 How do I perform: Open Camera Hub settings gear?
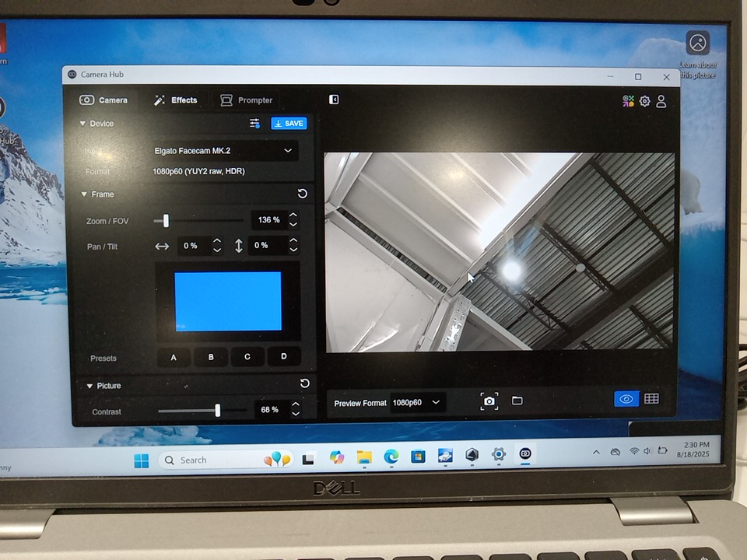[644, 101]
